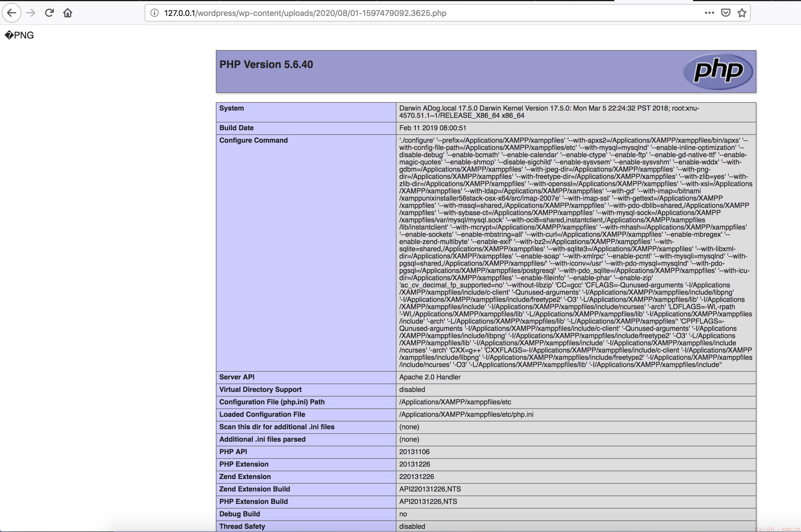
Task: Select the Zend Extension Build label
Action: click(255, 489)
